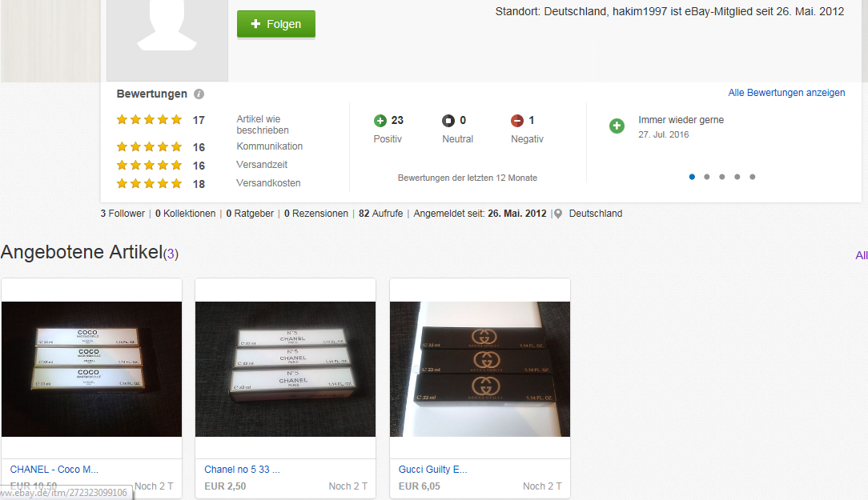Click the '3 Follower' text
868x500 pixels.
(123, 214)
